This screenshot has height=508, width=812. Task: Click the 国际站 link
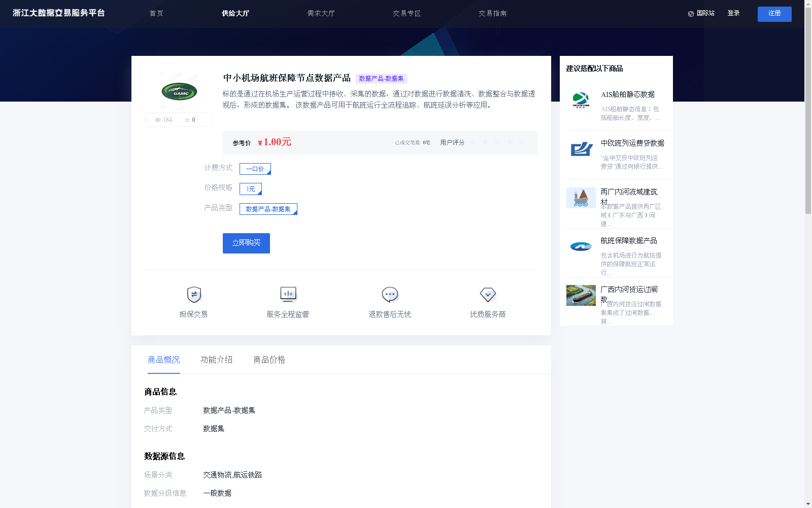pyautogui.click(x=705, y=13)
